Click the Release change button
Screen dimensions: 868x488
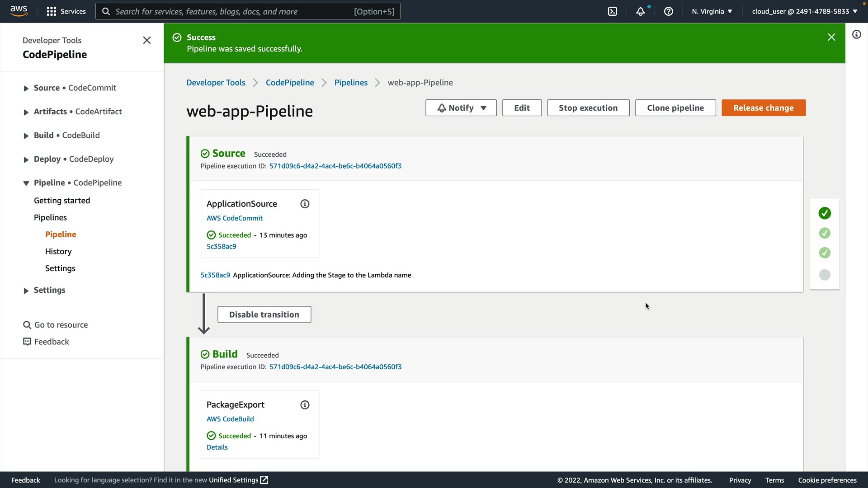[x=763, y=108]
